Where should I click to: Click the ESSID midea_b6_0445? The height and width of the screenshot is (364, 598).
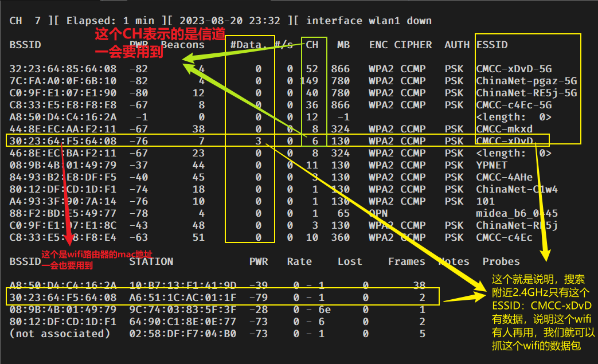pos(517,213)
